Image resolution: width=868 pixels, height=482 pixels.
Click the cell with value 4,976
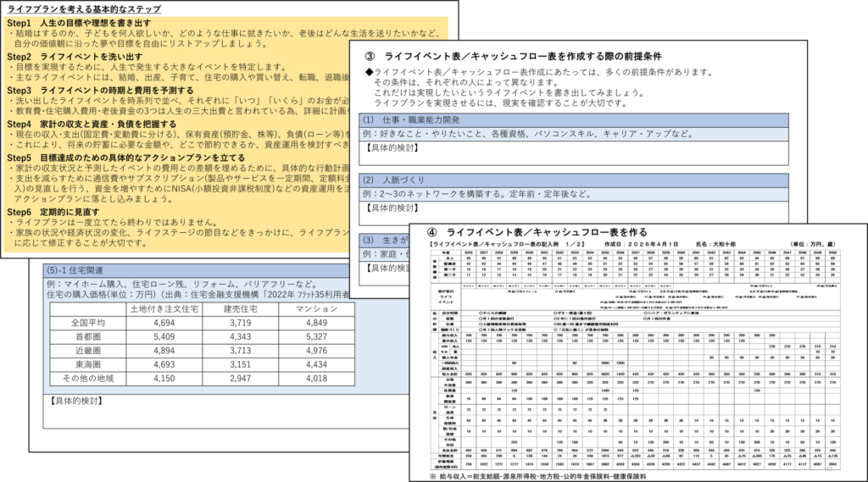pyautogui.click(x=317, y=351)
